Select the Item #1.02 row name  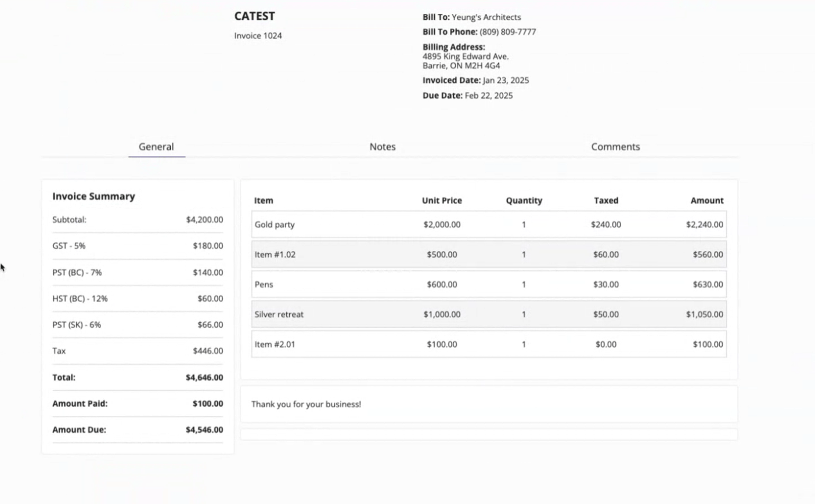pos(275,255)
